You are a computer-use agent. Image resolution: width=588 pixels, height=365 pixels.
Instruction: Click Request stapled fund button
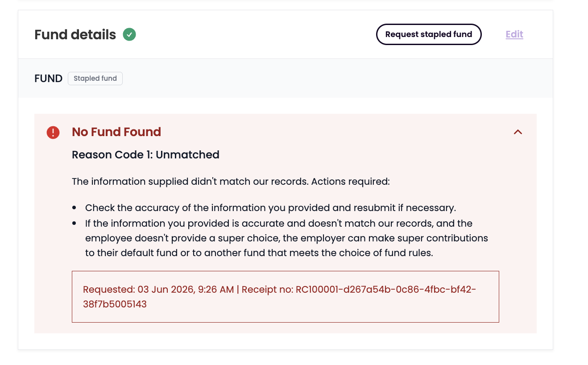coord(429,34)
